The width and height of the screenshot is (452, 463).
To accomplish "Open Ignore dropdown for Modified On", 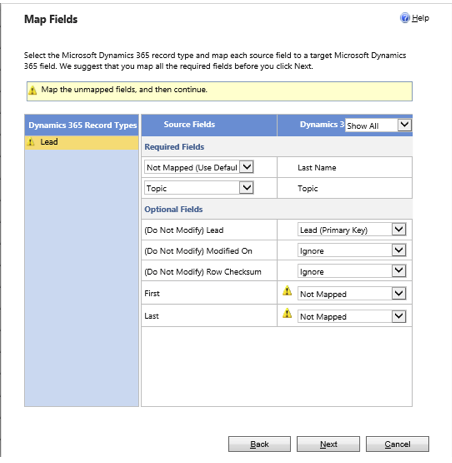I will click(351, 250).
